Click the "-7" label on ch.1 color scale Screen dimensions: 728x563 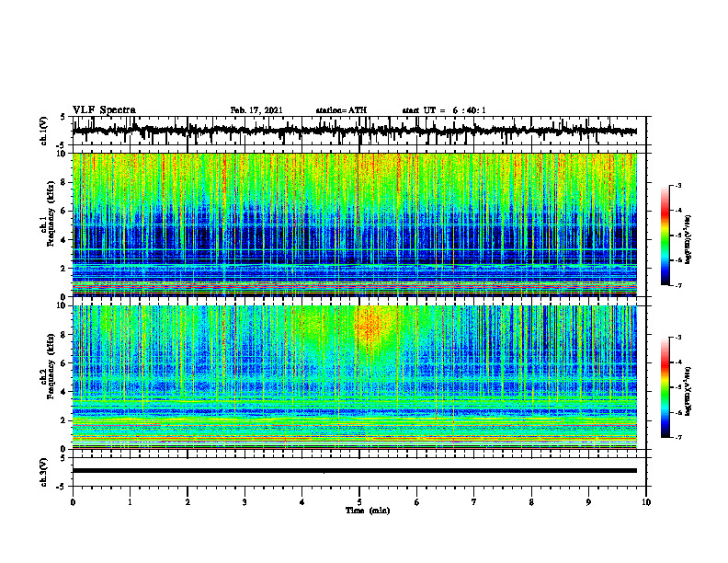(x=678, y=285)
